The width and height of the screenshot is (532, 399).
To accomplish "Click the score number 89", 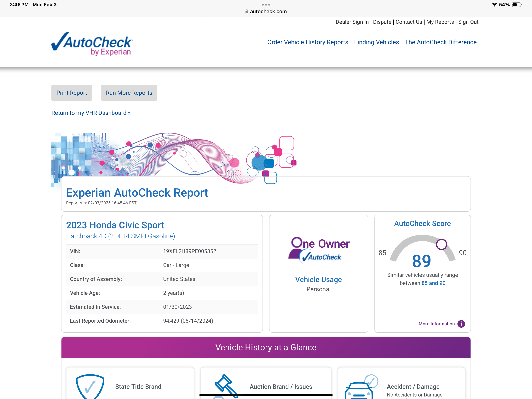I will [421, 261].
